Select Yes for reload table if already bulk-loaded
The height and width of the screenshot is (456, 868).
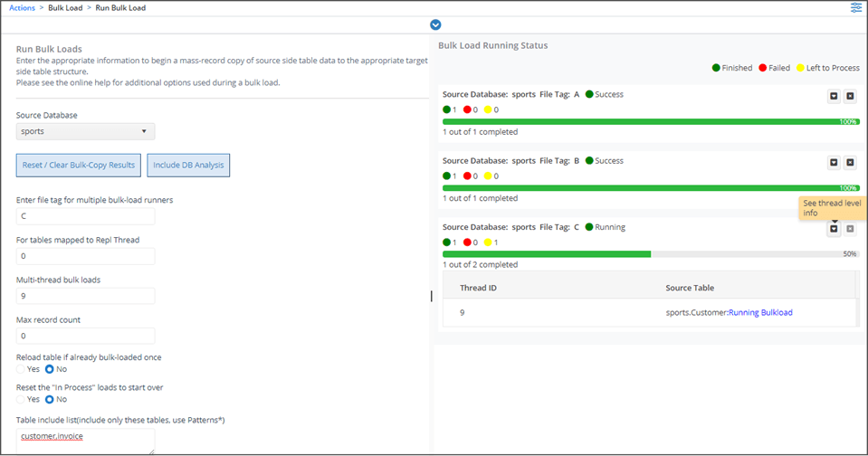coord(22,369)
